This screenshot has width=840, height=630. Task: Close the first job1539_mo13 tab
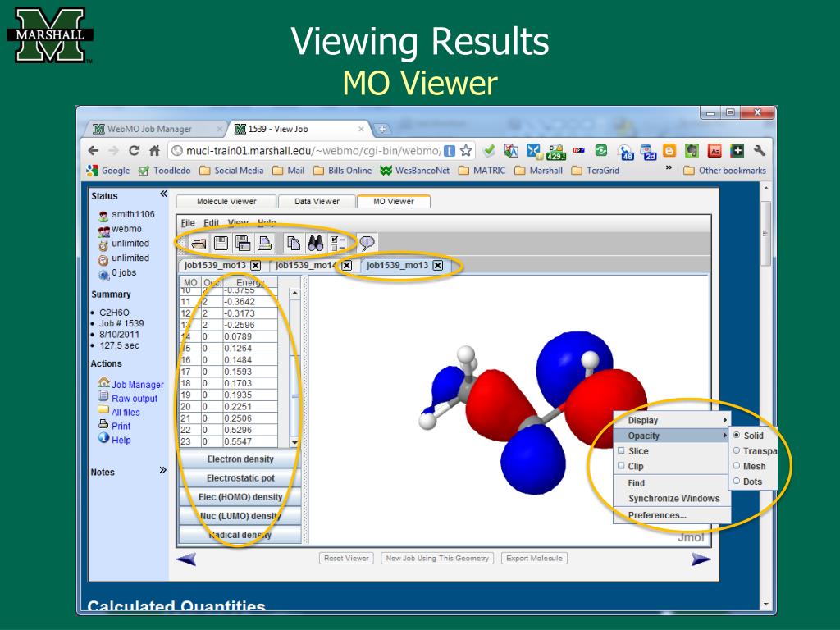coord(256,265)
